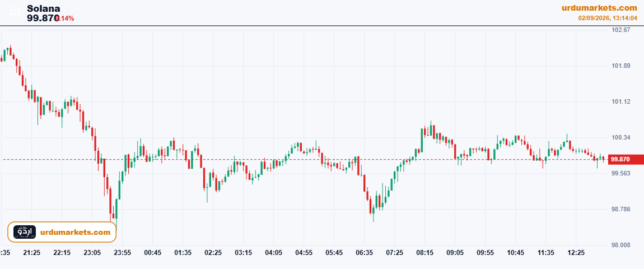Screen dimensions: 644x269
Task: Click the 99.870 price under Solana
Action: click(x=44, y=18)
